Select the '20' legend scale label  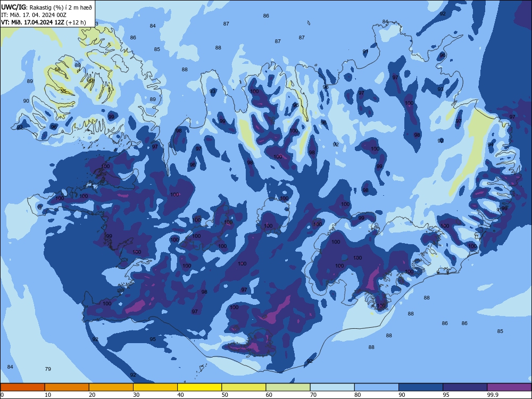tap(92, 395)
